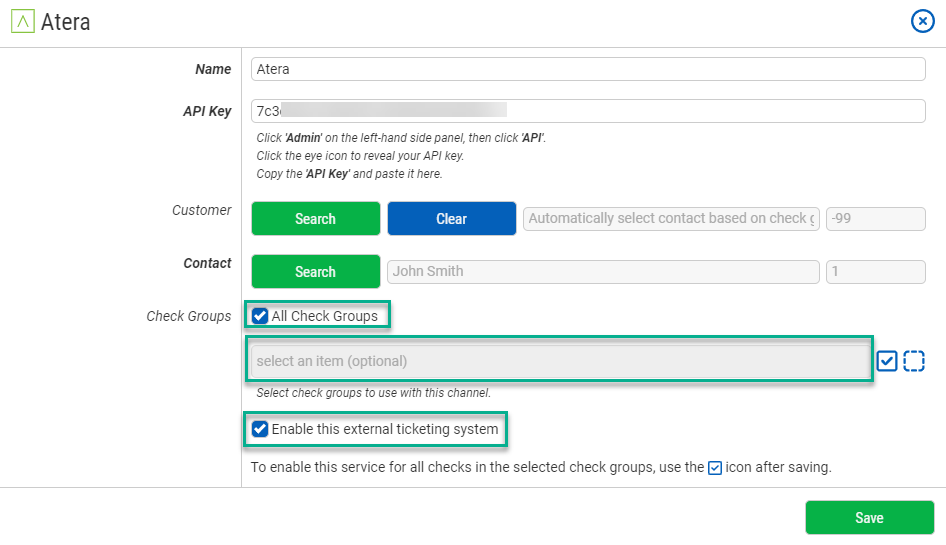Click the 'Name' label
The height and width of the screenshot is (545, 946).
pyautogui.click(x=213, y=69)
